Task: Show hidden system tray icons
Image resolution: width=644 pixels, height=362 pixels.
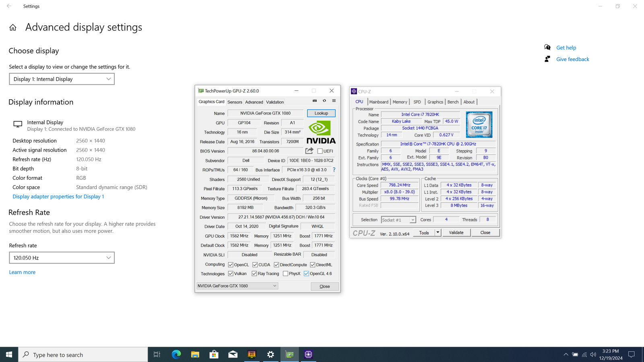Action: (x=566, y=354)
